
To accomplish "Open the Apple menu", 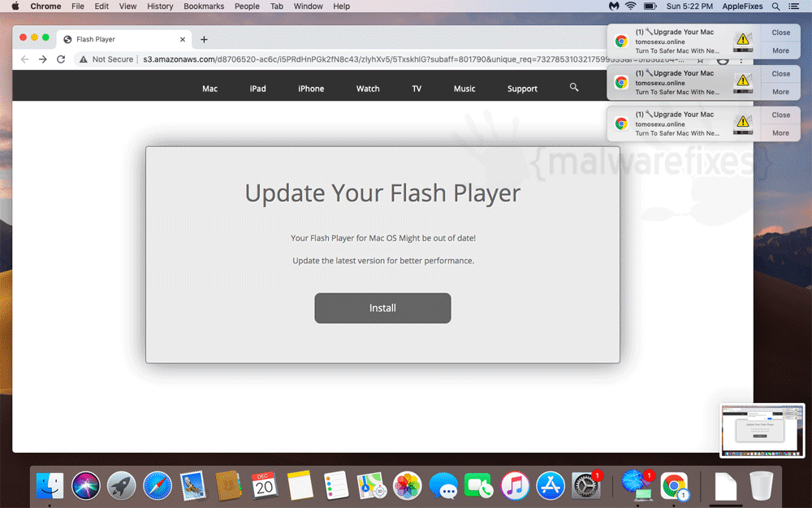I will 15,7.
